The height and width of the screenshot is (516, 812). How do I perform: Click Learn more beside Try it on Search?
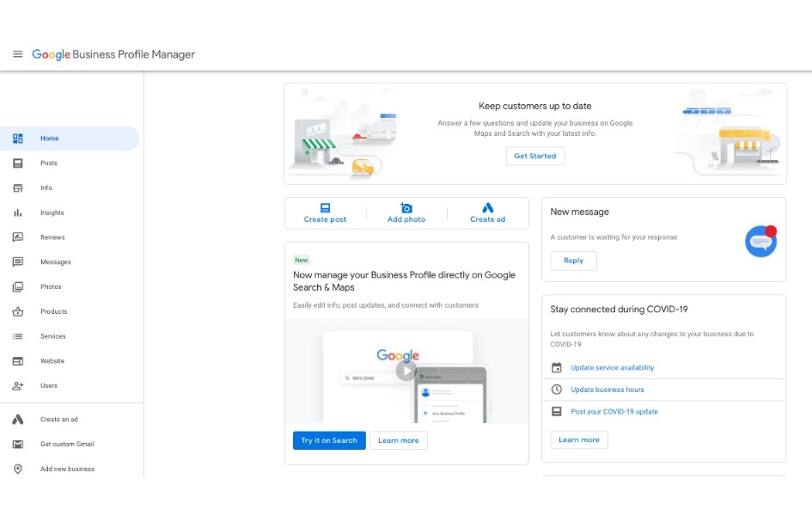[399, 440]
